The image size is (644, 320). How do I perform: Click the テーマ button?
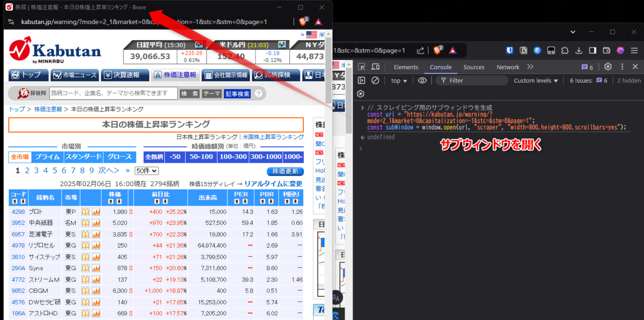click(x=211, y=93)
